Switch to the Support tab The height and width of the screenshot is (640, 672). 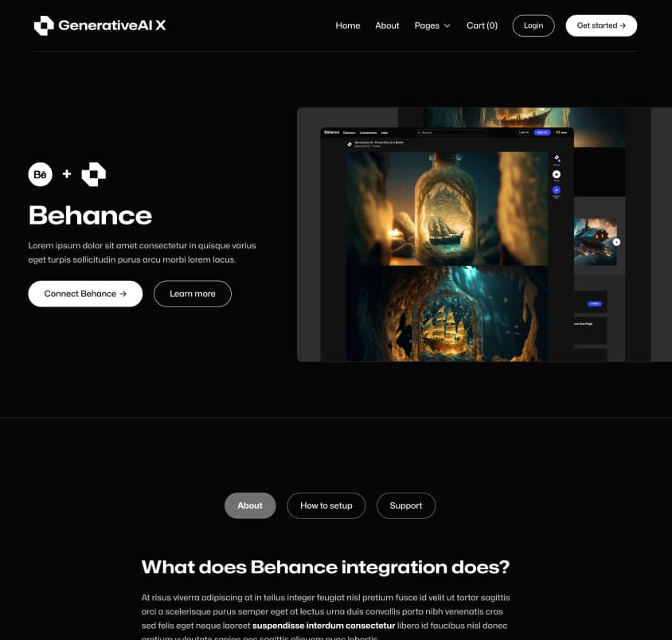pyautogui.click(x=406, y=505)
